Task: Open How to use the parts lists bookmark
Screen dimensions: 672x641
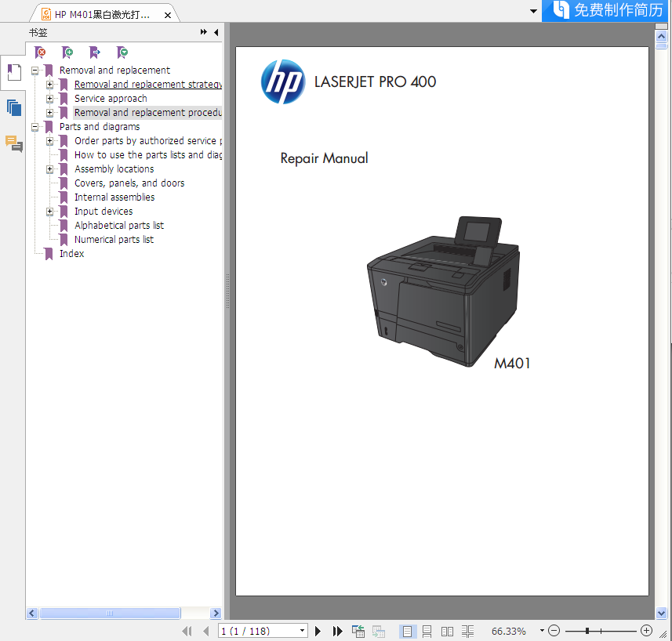Action: coord(148,155)
